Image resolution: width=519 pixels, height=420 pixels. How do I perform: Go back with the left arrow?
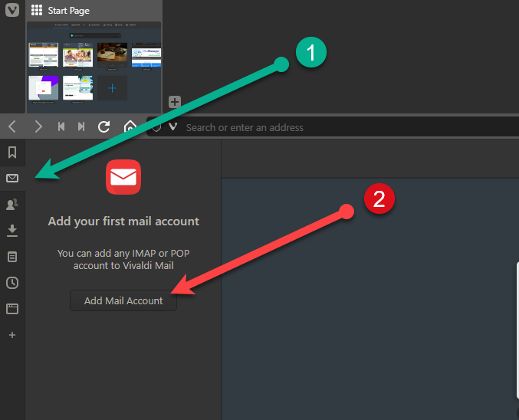pyautogui.click(x=12, y=126)
